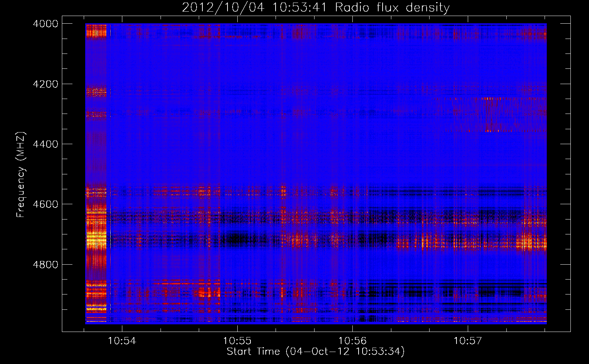Select the 4000 frequency tick label
This screenshot has width=589, height=364.
point(46,24)
